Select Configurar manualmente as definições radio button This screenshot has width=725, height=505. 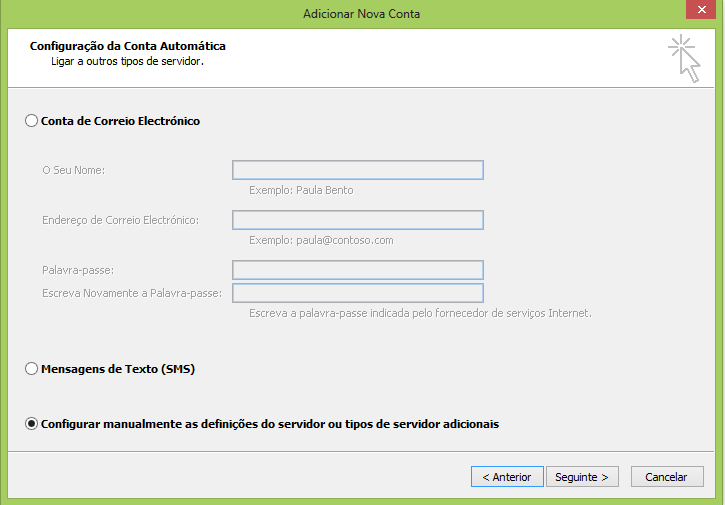pos(31,424)
